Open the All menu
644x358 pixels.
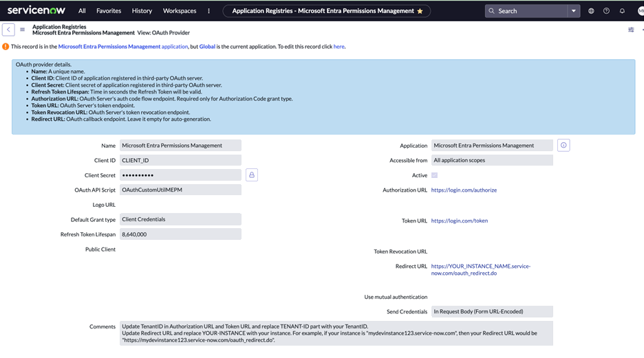[82, 11]
